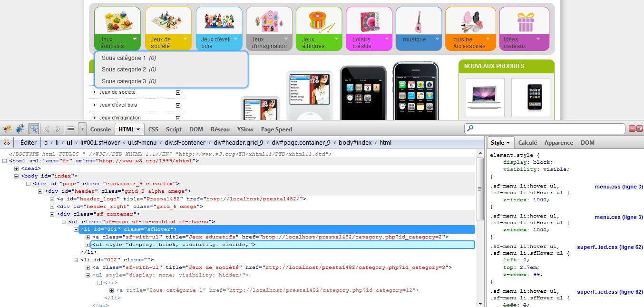Switch to the Console tab

[100, 129]
